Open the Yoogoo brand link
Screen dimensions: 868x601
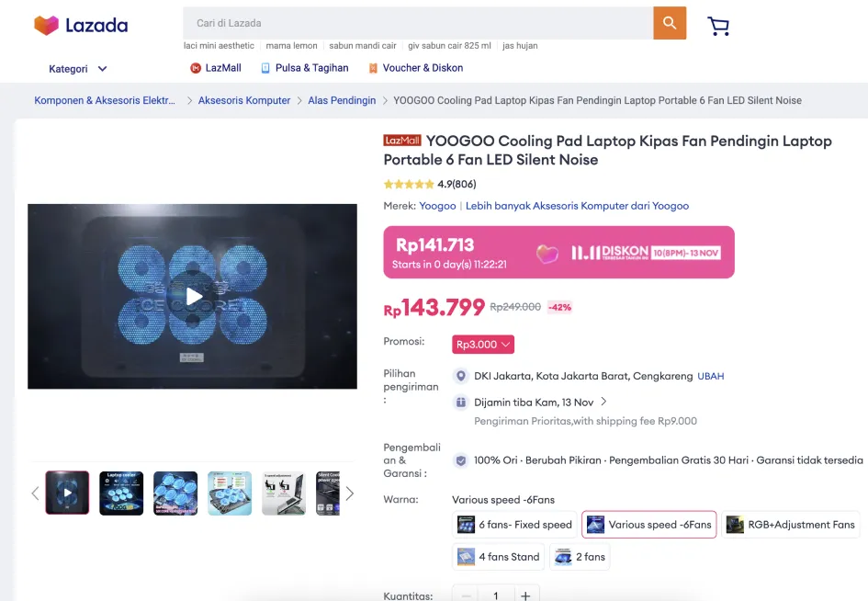click(437, 206)
